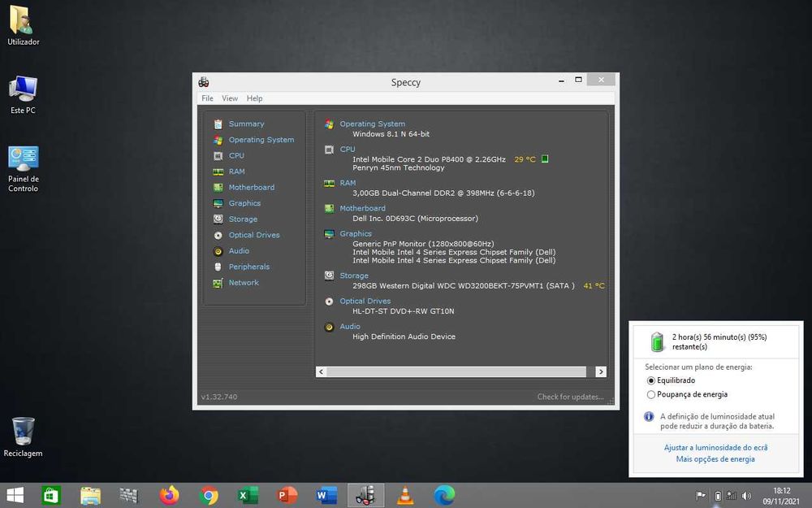Click the Network card icon in sidebar
Image resolution: width=812 pixels, height=508 pixels.
[x=218, y=283]
